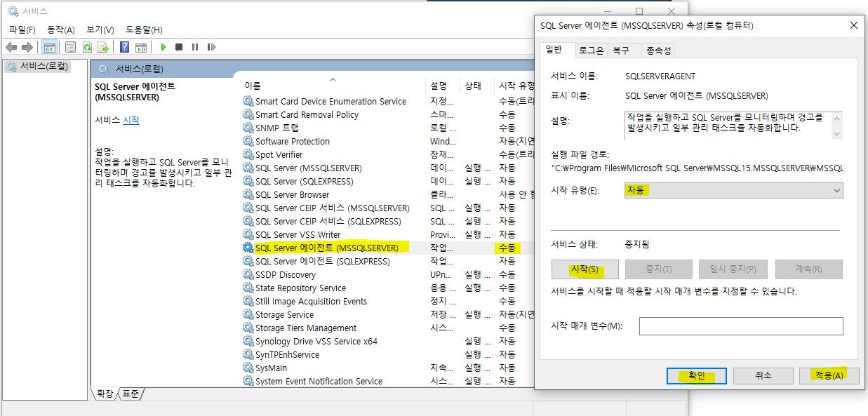Select SQL Server (SQLEXPRESS) service row
Image resolution: width=868 pixels, height=416 pixels.
tap(388, 181)
